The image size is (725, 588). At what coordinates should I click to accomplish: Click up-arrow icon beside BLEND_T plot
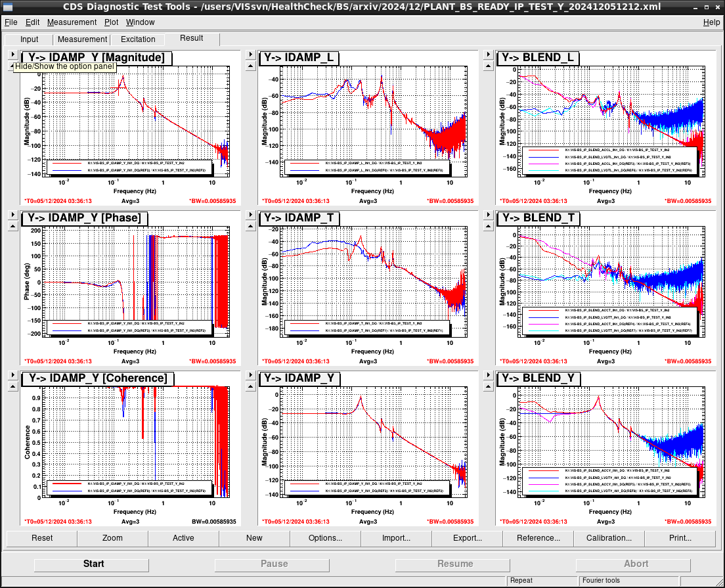point(489,226)
